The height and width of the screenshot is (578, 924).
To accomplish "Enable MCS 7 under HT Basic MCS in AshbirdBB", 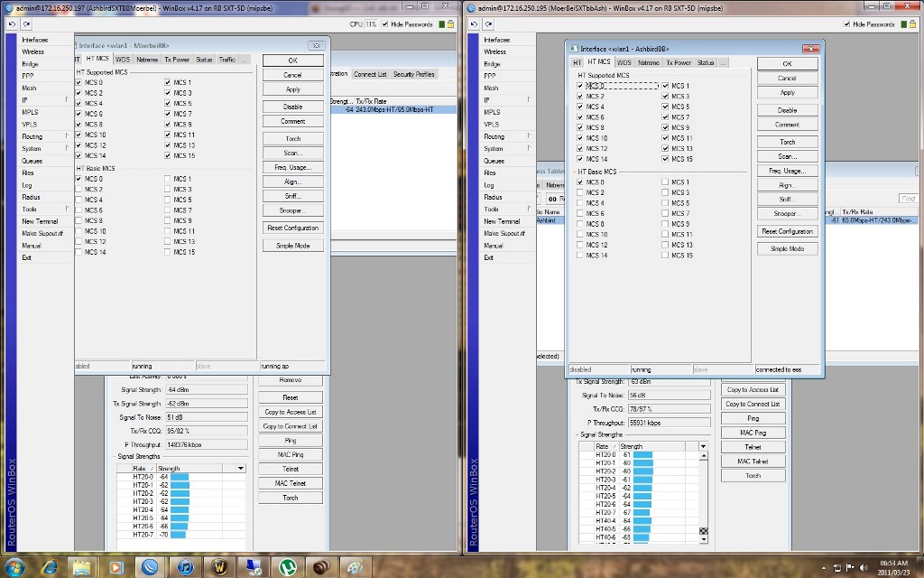I will click(x=666, y=214).
